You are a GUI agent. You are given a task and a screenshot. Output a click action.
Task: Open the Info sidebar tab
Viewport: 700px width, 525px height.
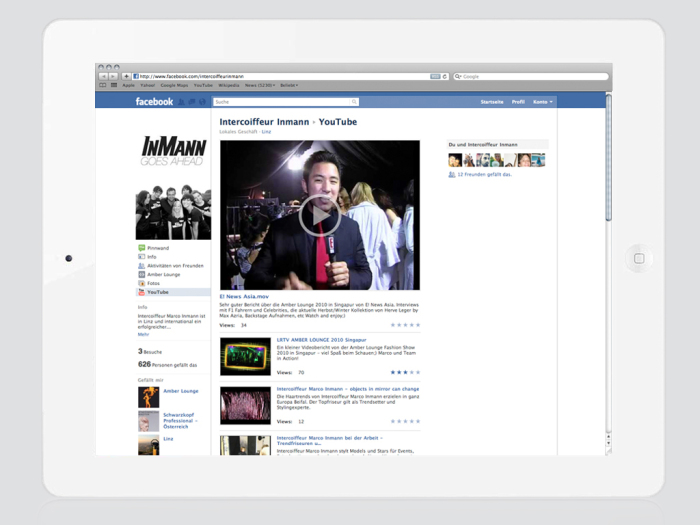pyautogui.click(x=152, y=257)
